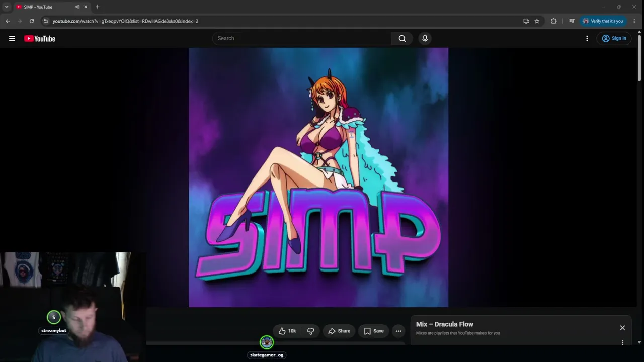Expand the tab search dropdown
This screenshot has height=362, width=644.
point(7,7)
